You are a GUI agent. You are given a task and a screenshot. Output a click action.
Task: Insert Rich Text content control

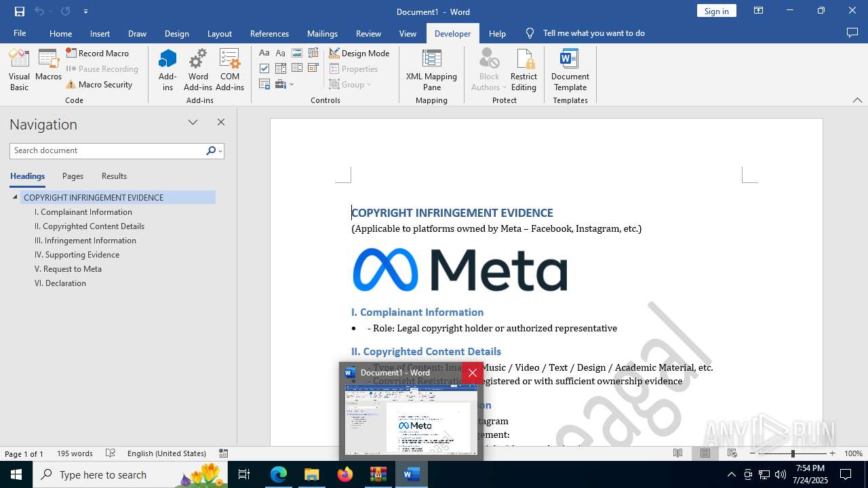(x=264, y=53)
